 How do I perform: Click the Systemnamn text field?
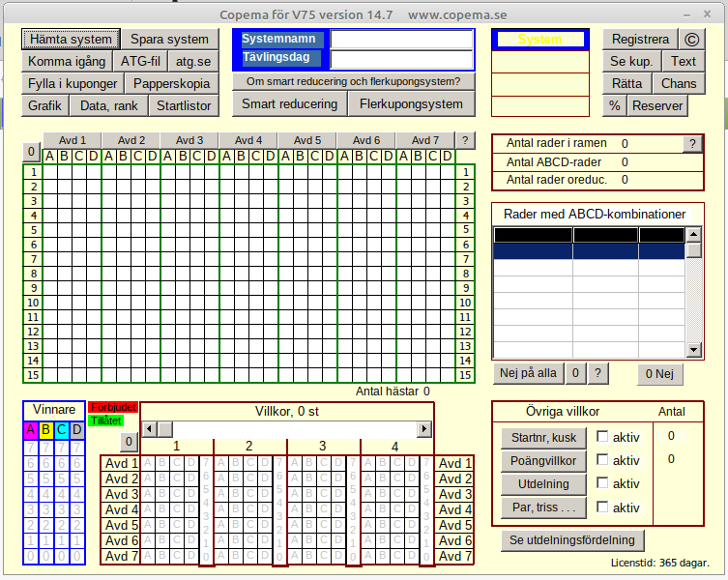[x=402, y=40]
